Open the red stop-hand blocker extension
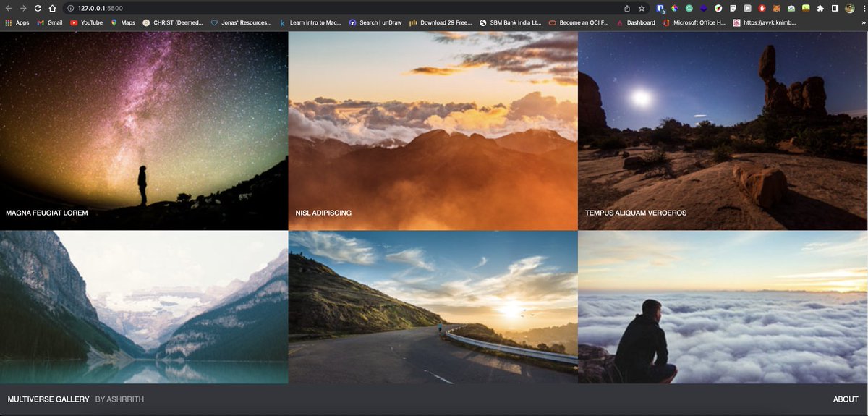This screenshot has height=416, width=868. (x=762, y=8)
